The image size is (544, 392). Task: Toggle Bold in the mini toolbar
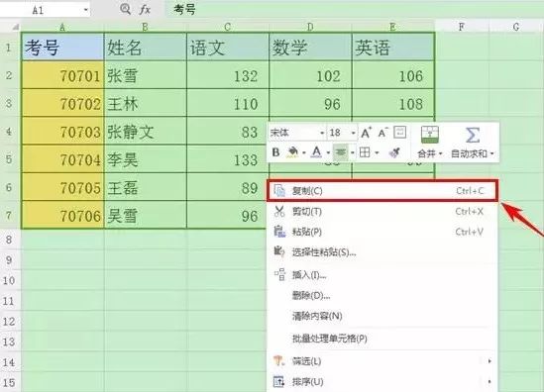click(275, 152)
